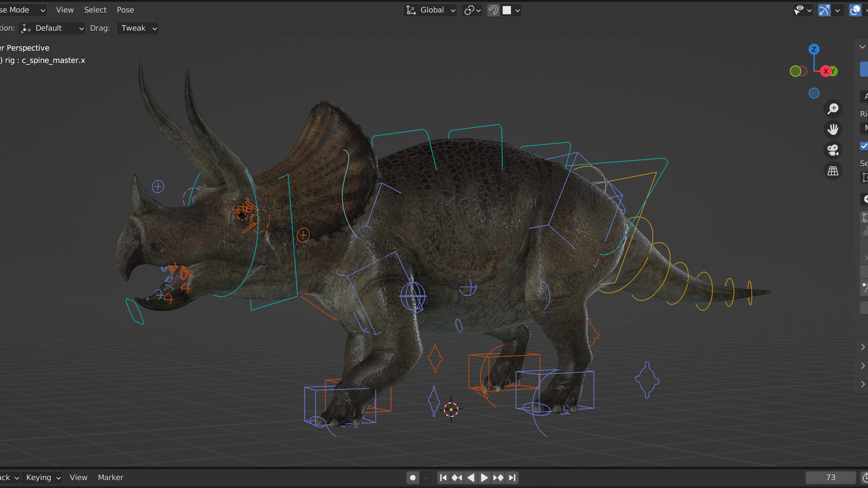
Task: Jump to the next keyframe
Action: [498, 478]
